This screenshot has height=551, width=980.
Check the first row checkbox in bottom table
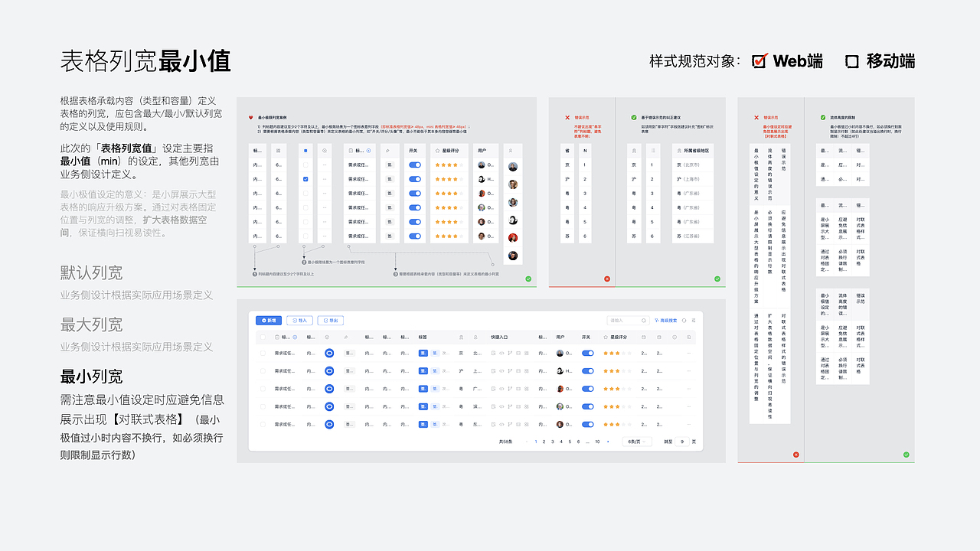pos(263,354)
